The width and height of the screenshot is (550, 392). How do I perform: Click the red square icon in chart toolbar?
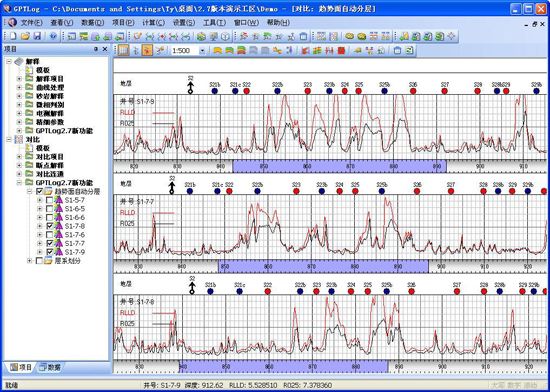click(341, 51)
